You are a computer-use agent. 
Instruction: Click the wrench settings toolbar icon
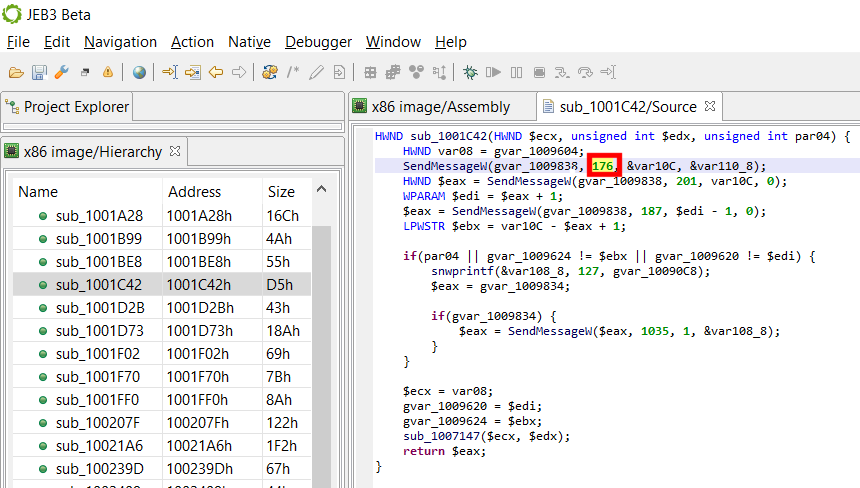pos(61,72)
